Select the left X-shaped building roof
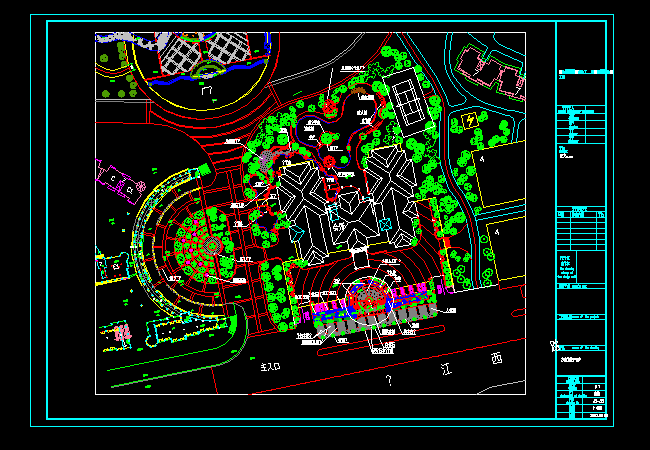650x450 pixels. pos(308,192)
